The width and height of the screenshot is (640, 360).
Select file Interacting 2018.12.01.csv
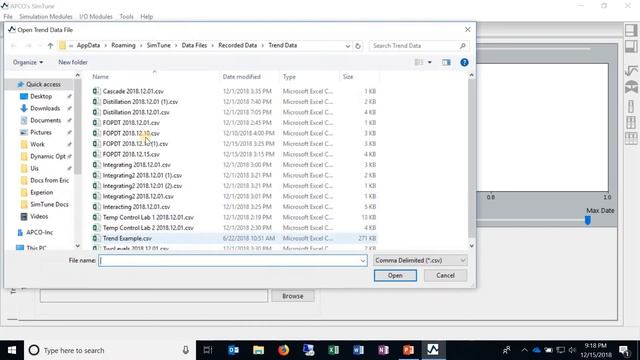point(136,207)
